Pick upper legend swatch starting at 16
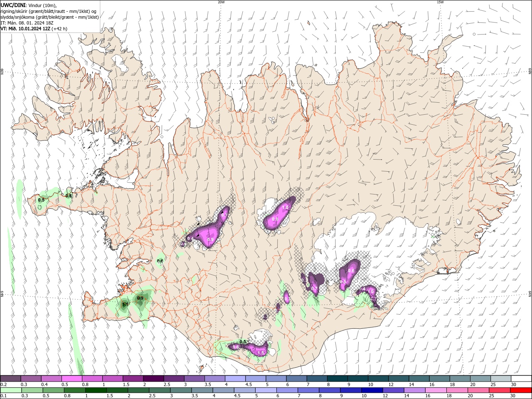This screenshot has width=532, height=399. (x=439, y=379)
